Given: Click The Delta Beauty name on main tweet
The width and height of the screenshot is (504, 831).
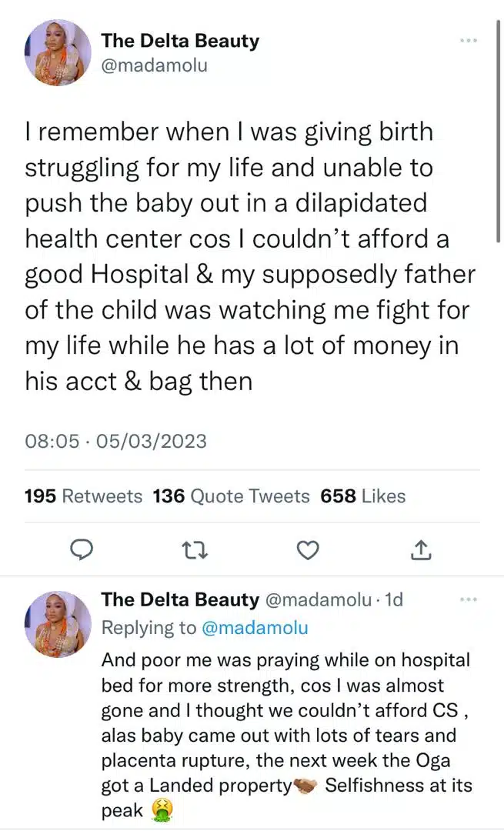Looking at the screenshot, I should pos(180,41).
